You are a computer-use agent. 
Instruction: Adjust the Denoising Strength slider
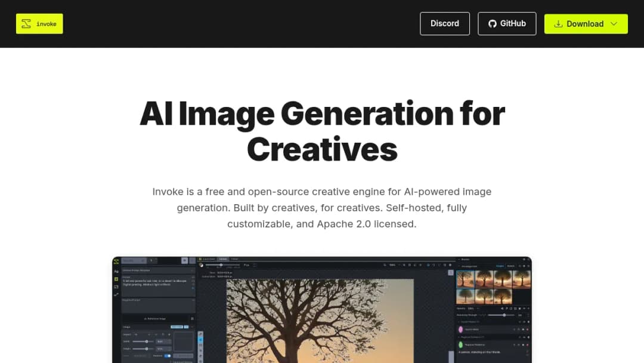click(504, 315)
